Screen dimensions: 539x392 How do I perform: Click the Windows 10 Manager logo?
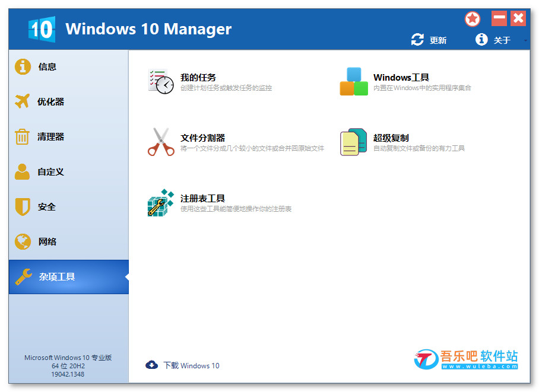coord(42,29)
